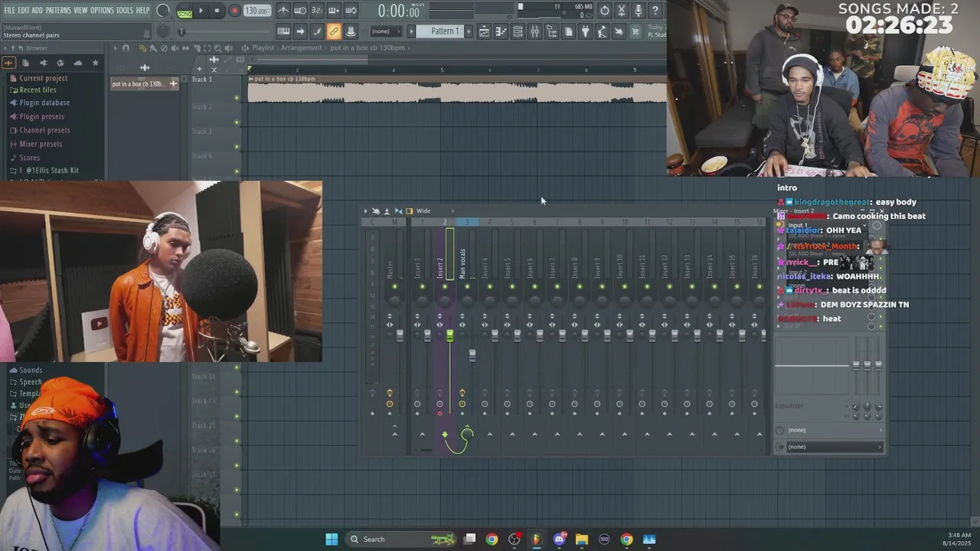
Task: Open the OPTIONS menu
Action: tap(102, 10)
